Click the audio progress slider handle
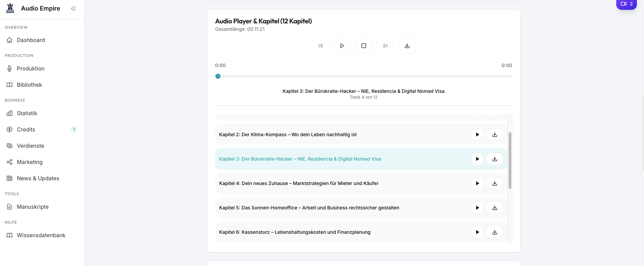The width and height of the screenshot is (644, 266). point(218,76)
